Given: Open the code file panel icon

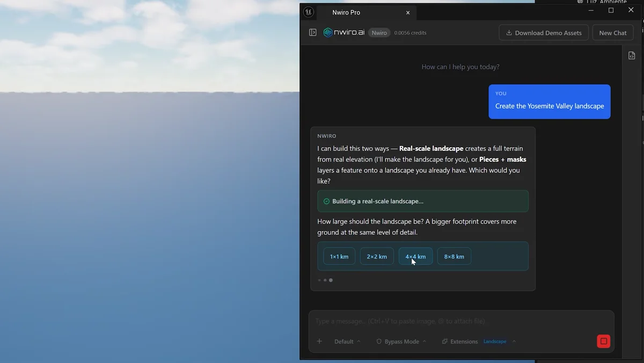Looking at the screenshot, I should click(632, 55).
